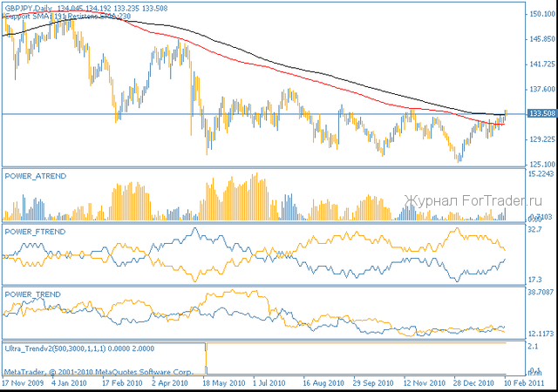Click the 12.1173 POWER_TREND scale value
Viewport: 558px width, 392px height.
(541, 334)
